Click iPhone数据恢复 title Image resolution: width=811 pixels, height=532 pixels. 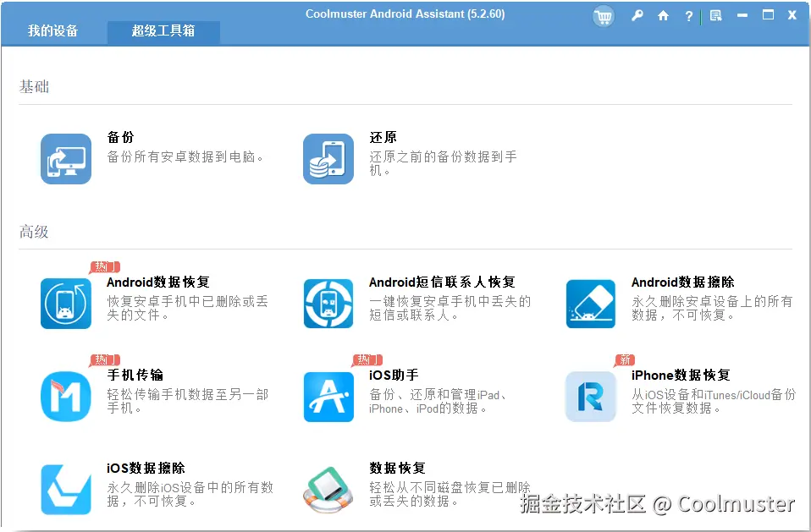(x=681, y=375)
